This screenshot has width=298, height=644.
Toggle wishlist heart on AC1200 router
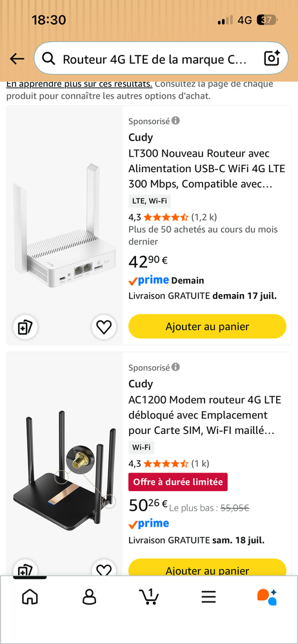tap(104, 569)
